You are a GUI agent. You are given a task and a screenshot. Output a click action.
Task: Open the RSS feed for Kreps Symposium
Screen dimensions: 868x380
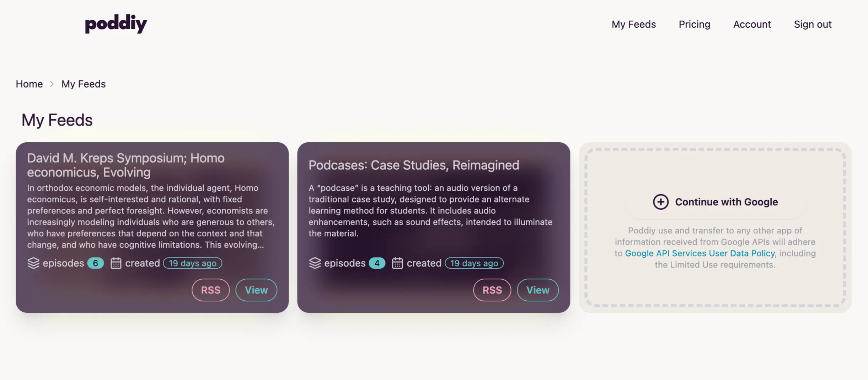point(210,290)
